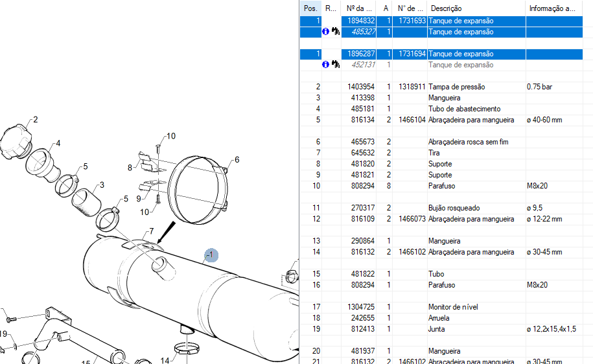
Task: Click the blue info icon in the 485327 row
Action: tap(326, 32)
